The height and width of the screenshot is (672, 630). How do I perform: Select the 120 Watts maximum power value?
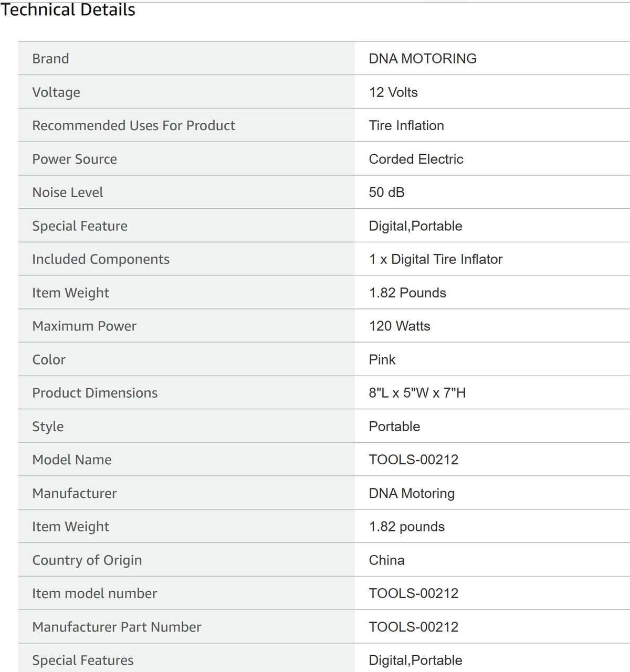tap(400, 326)
